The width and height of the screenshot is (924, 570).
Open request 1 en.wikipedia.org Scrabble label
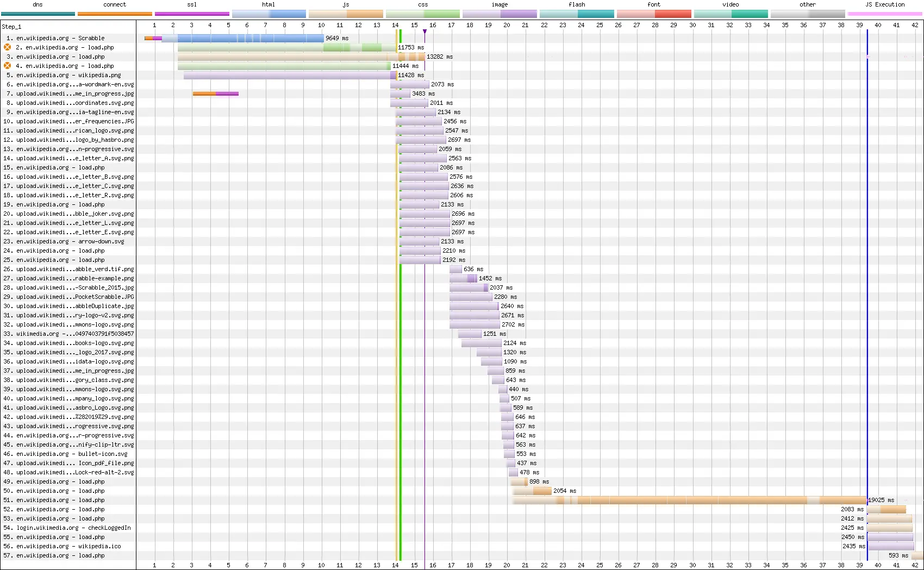pos(60,38)
